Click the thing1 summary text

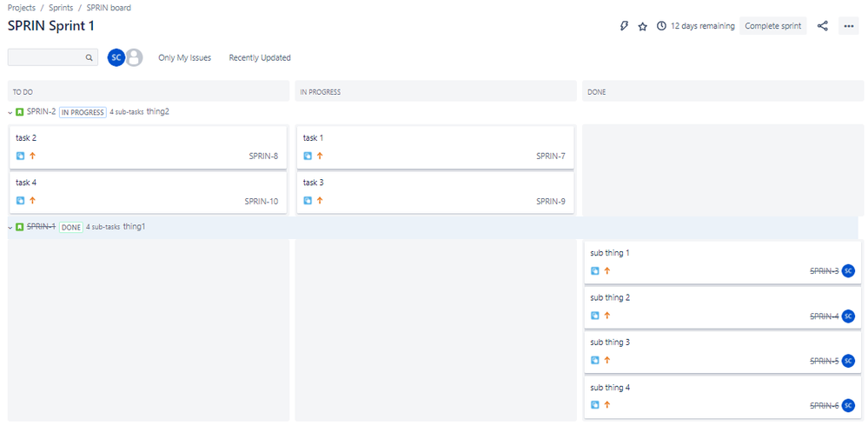click(x=134, y=227)
